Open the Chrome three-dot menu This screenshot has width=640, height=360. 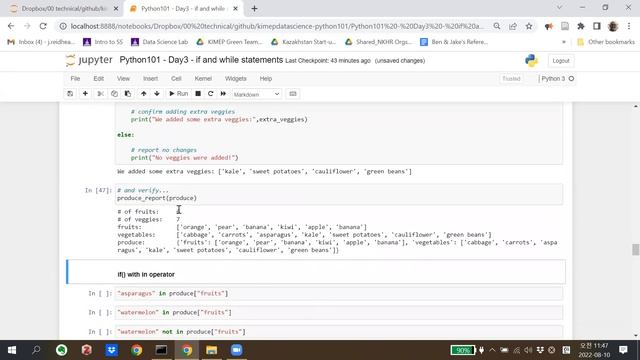(629, 26)
